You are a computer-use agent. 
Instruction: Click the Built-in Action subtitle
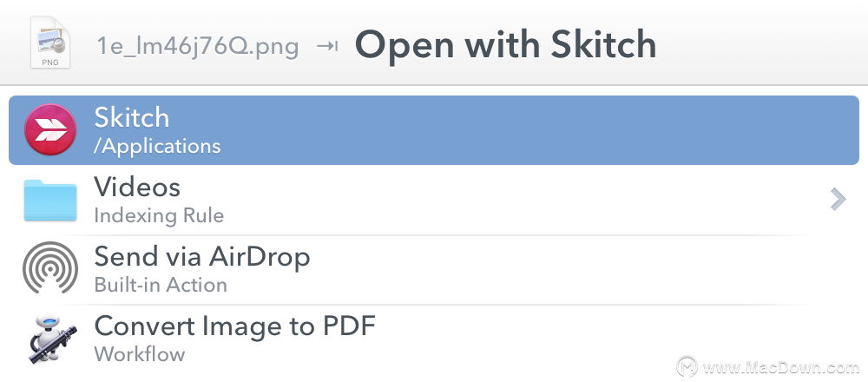point(161,285)
